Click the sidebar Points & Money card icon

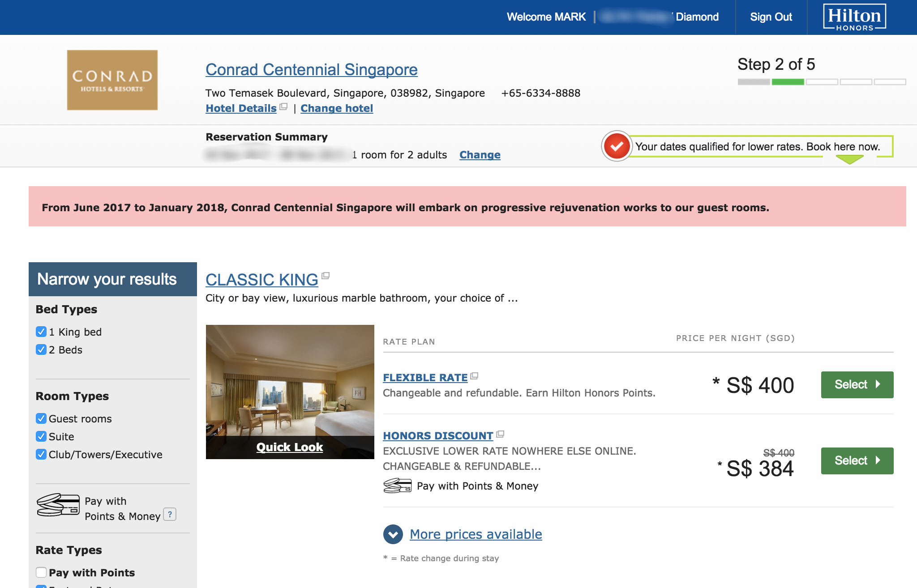58,505
